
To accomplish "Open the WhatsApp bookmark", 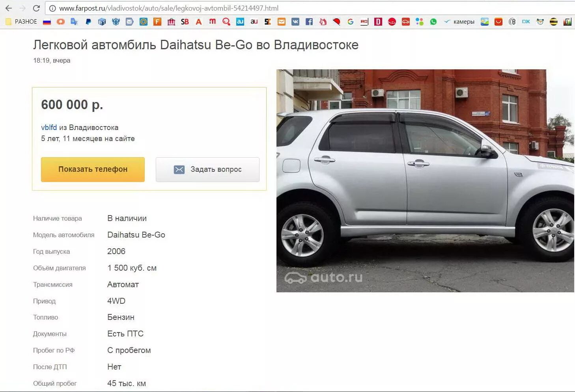I will tap(433, 22).
